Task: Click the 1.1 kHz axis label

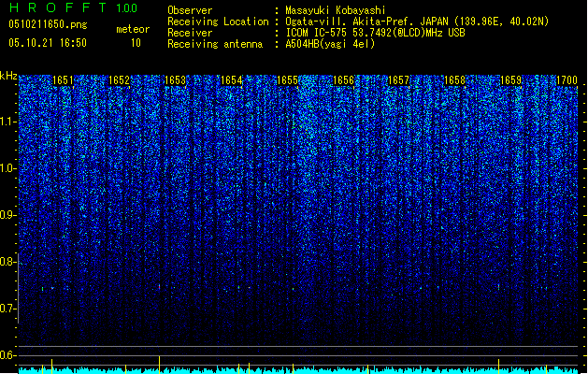Action: point(8,122)
